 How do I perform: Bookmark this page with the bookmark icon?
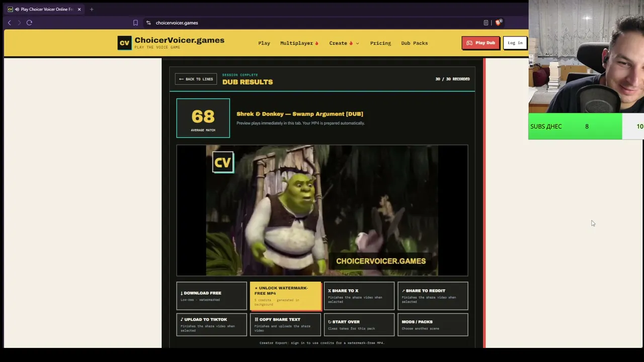click(x=135, y=23)
